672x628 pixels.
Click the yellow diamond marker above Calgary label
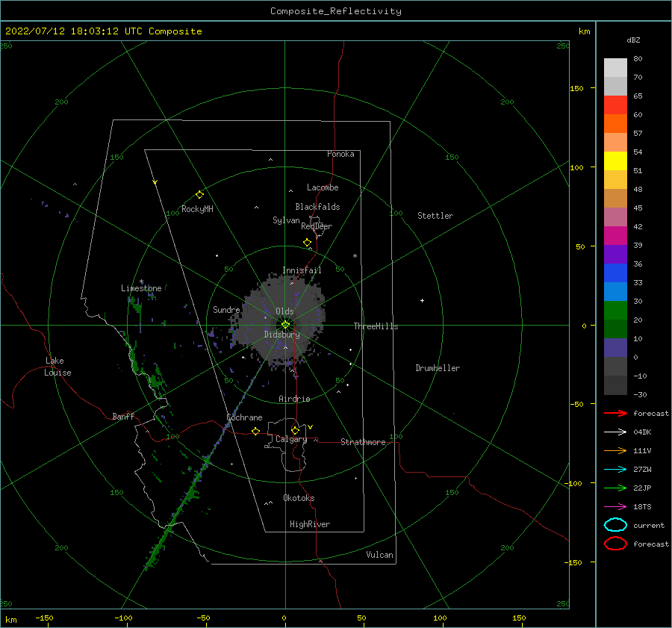[x=295, y=430]
